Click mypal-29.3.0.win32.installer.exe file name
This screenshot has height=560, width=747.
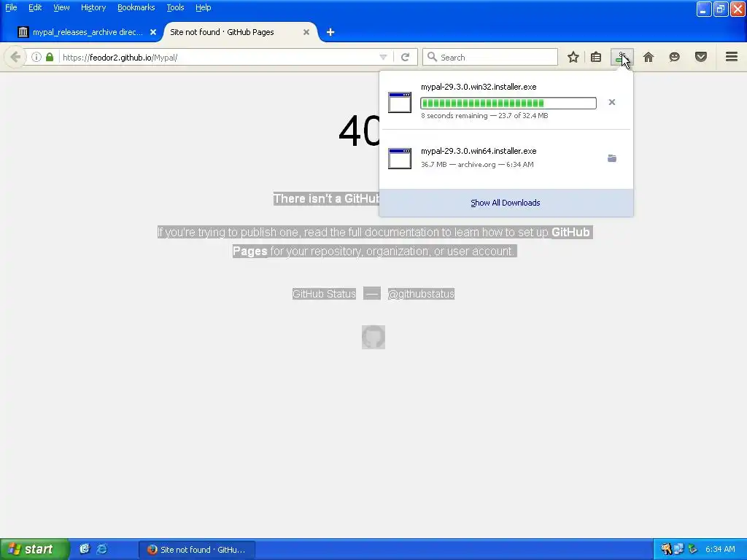(x=479, y=87)
